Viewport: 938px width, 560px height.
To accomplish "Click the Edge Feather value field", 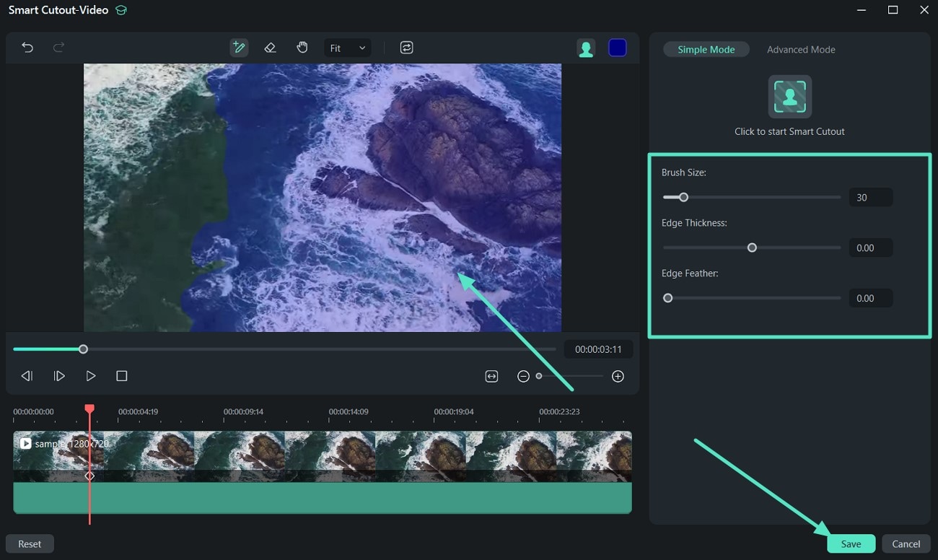I will click(871, 298).
